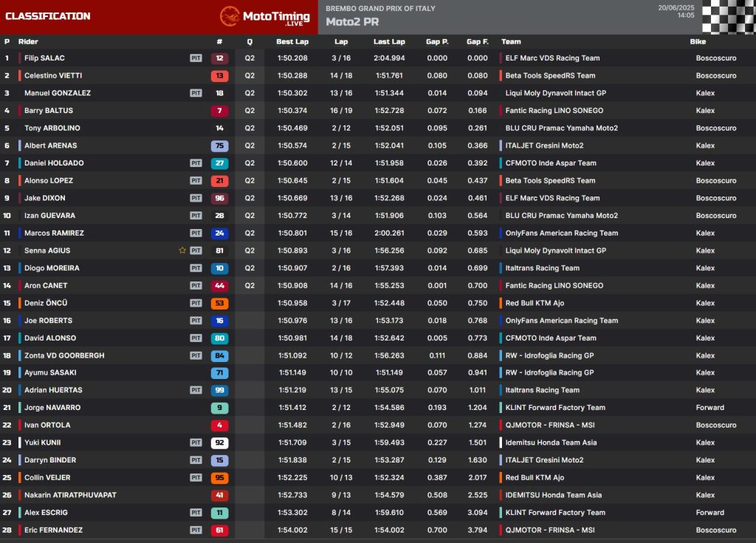The width and height of the screenshot is (756, 543).
Task: Click the orange number 13 badge of Celestino VIETTI
Action: (x=219, y=76)
